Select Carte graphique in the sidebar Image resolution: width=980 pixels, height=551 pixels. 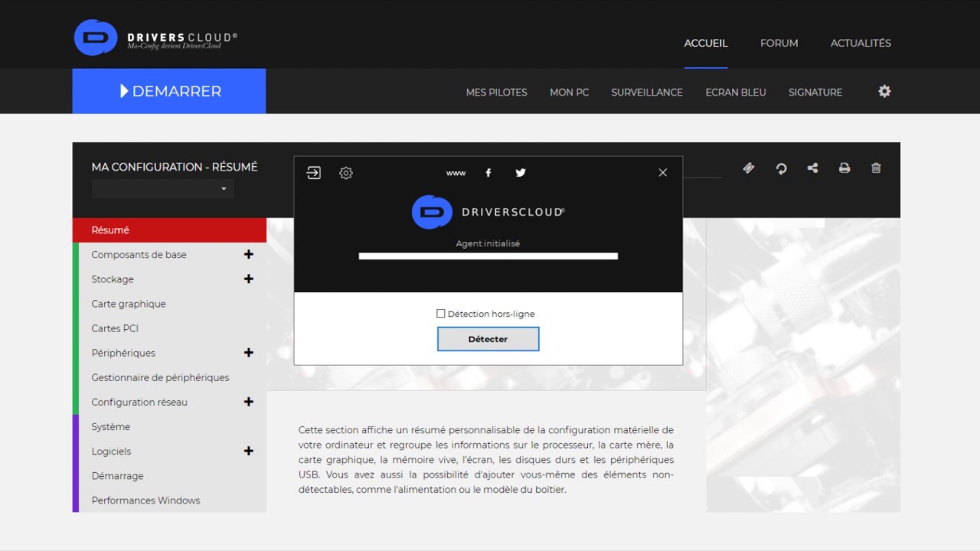pos(129,304)
